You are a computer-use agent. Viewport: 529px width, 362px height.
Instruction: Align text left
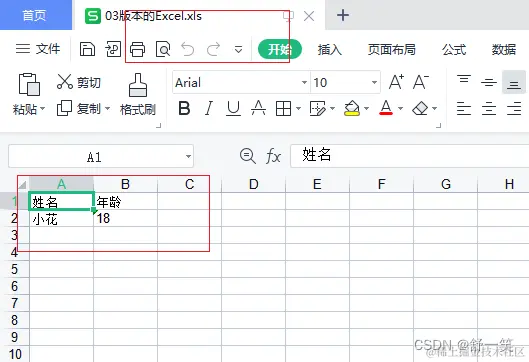click(x=464, y=108)
